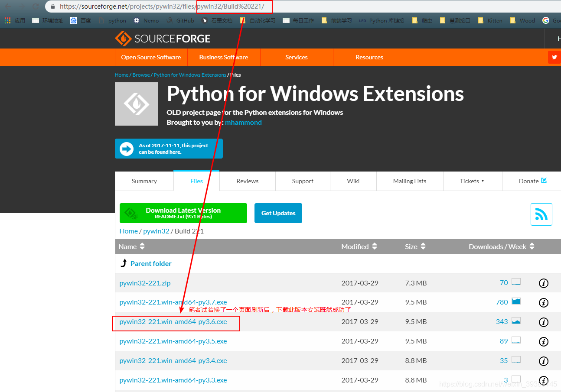Image resolution: width=561 pixels, height=392 pixels.
Task: Expand the Tickets dropdown tab
Action: point(472,181)
